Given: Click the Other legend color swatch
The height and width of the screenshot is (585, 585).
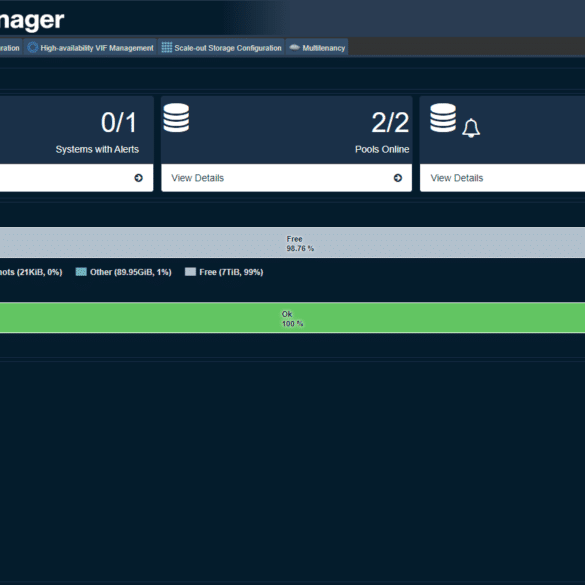Looking at the screenshot, I should tap(81, 272).
